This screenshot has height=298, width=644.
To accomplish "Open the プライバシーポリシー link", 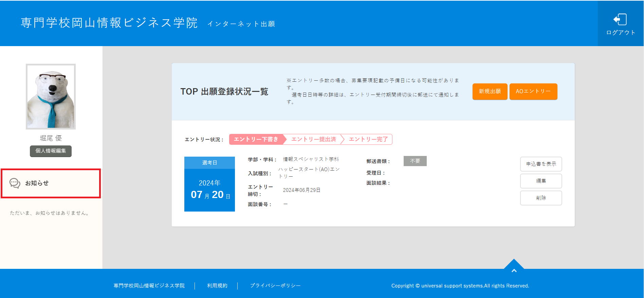I will [x=275, y=286].
